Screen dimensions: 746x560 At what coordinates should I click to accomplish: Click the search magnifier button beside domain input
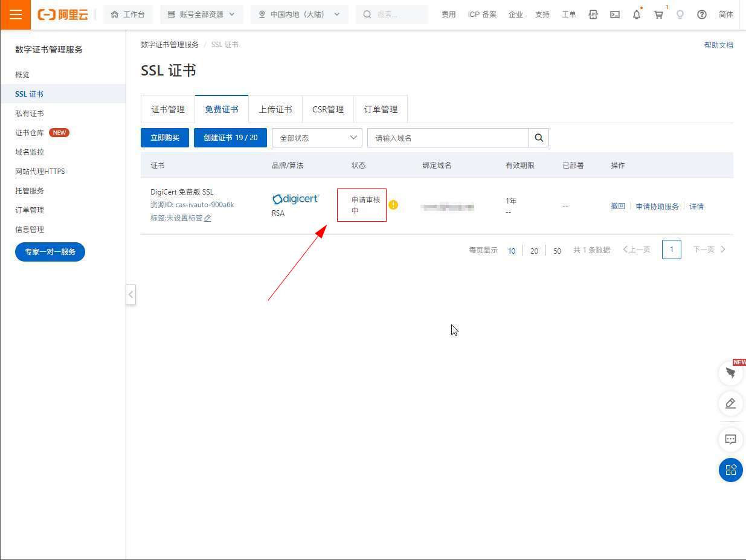coord(539,138)
